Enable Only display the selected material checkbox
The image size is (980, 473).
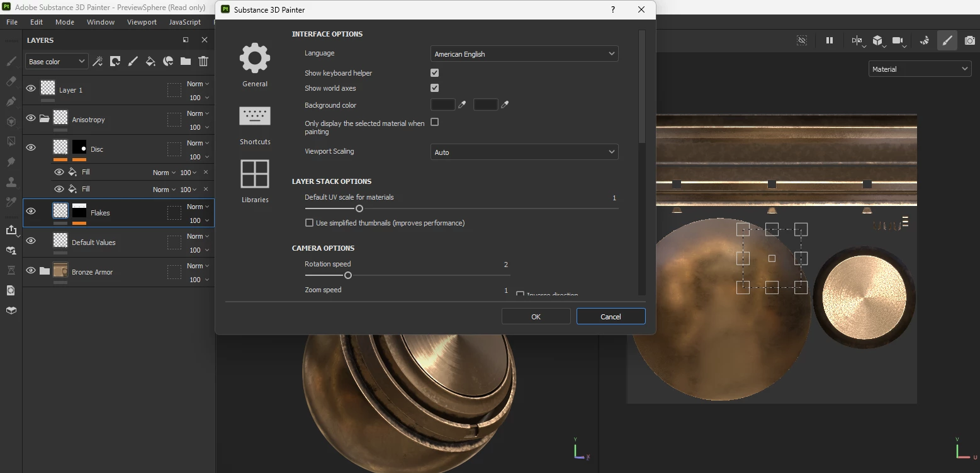[434, 122]
